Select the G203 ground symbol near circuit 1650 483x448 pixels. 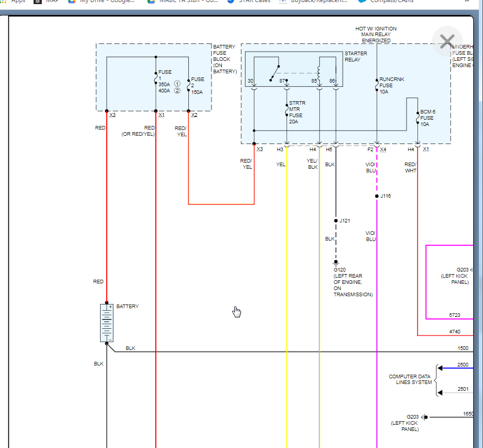point(425,417)
